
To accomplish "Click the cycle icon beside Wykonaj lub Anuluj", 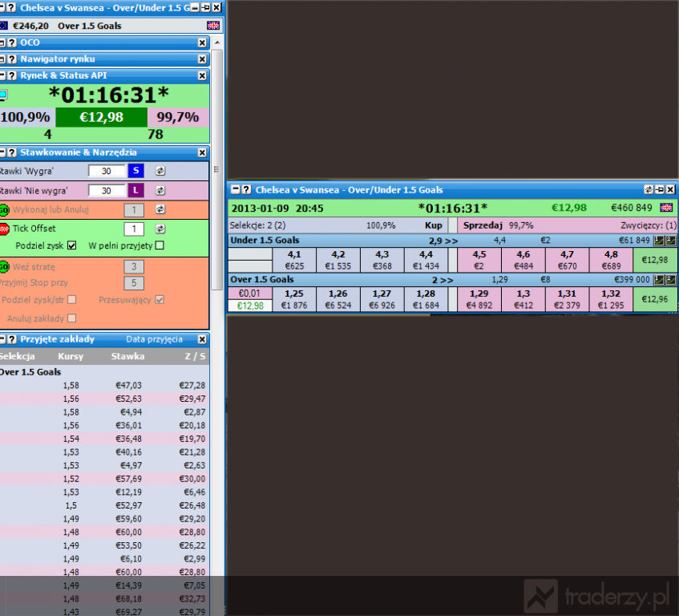I will (x=160, y=209).
